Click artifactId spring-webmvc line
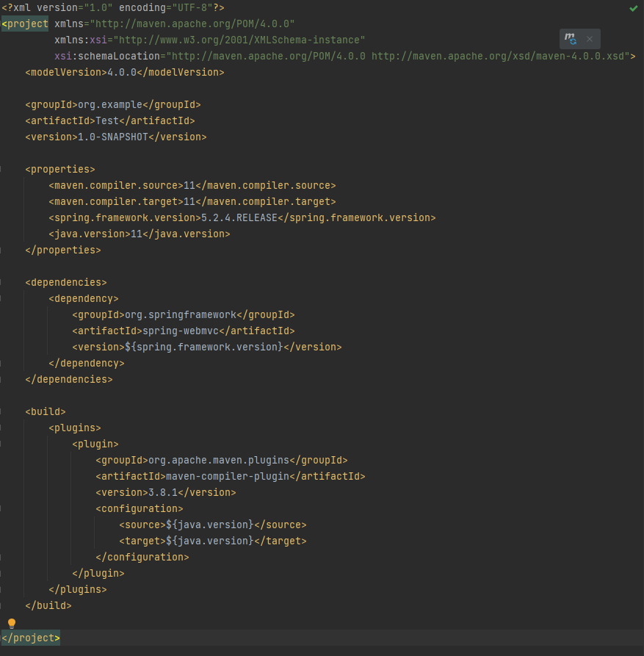This screenshot has width=644, height=656. pyautogui.click(x=184, y=331)
